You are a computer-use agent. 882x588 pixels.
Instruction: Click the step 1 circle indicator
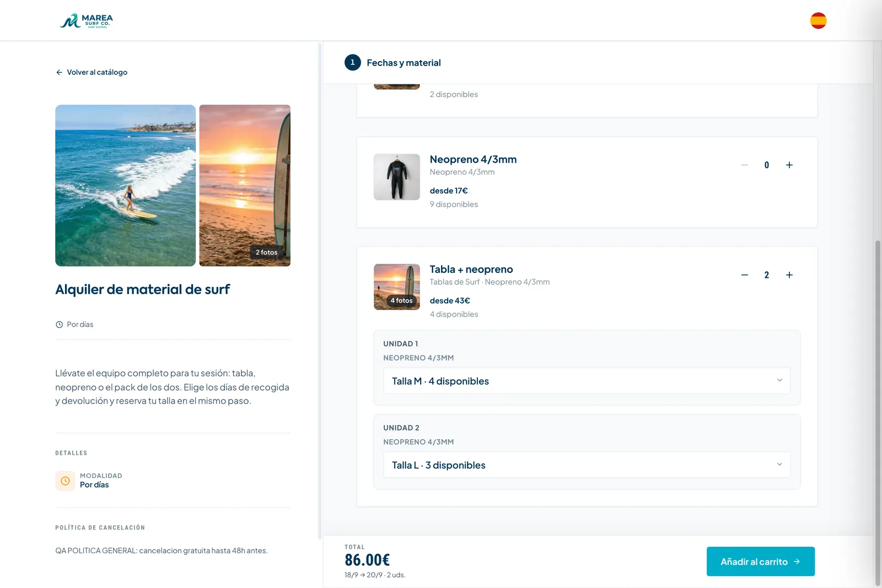(353, 62)
